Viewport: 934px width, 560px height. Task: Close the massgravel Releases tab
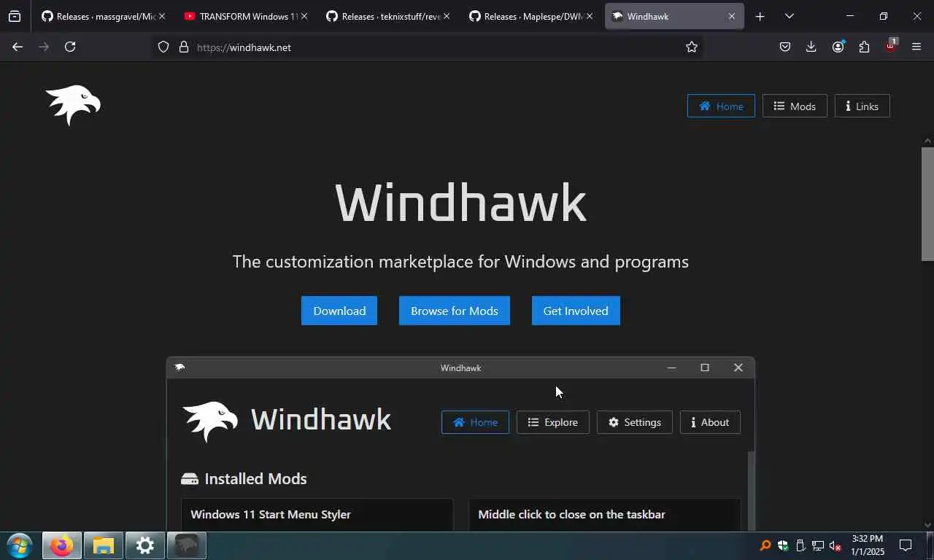[x=161, y=16]
